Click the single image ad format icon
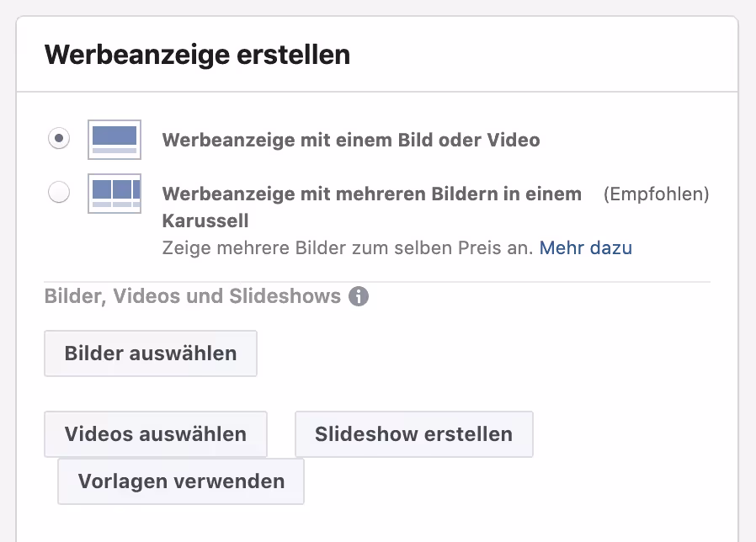Image resolution: width=756 pixels, height=542 pixels. pos(114,140)
